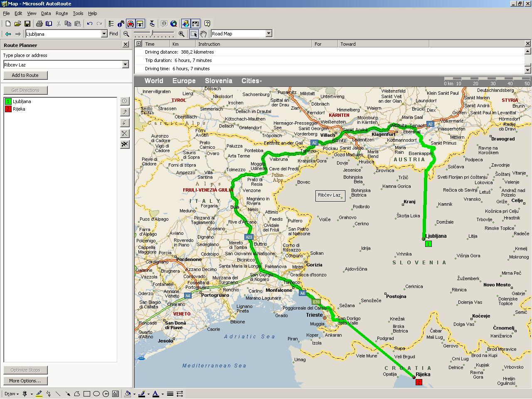
Task: Select the Oval drawing tool
Action: [96, 394]
